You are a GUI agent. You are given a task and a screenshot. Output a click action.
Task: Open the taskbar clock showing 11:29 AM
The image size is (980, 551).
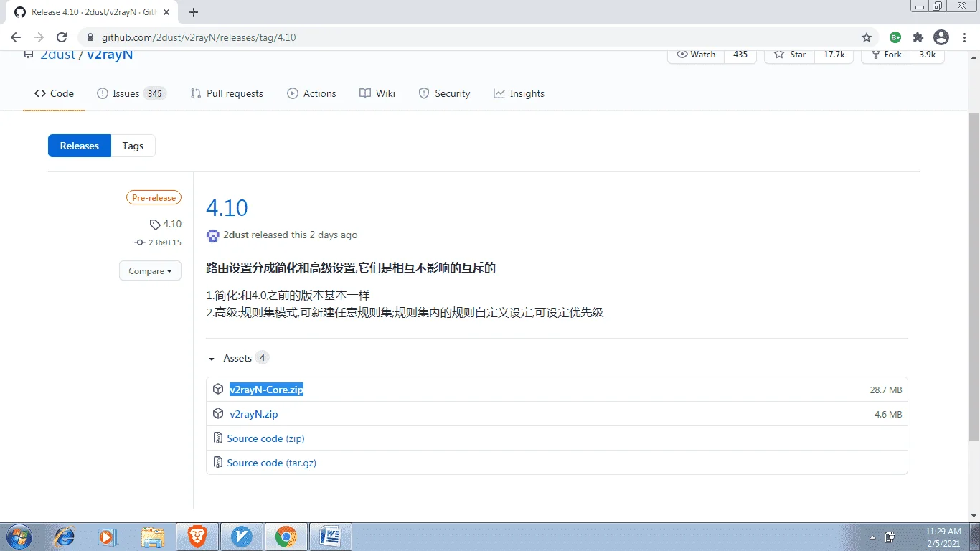pos(943,537)
